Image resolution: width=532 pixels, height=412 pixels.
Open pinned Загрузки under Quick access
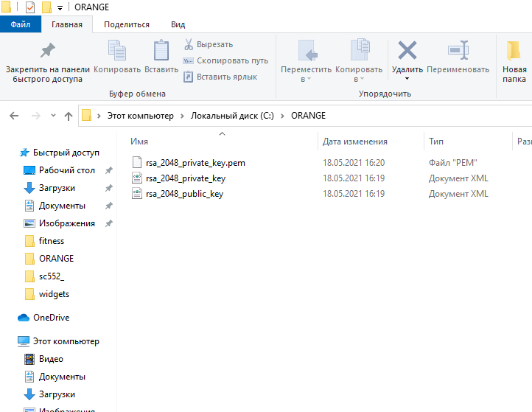pos(57,188)
